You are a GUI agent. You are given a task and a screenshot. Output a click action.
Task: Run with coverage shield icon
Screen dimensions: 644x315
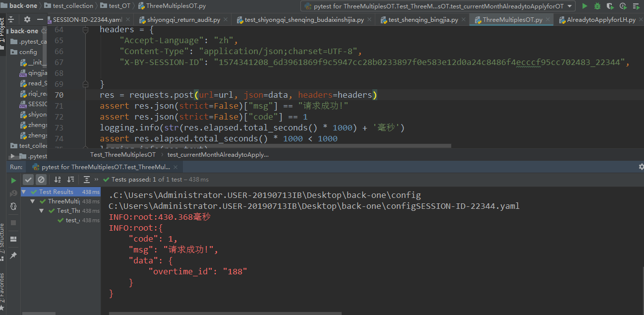pyautogui.click(x=610, y=6)
